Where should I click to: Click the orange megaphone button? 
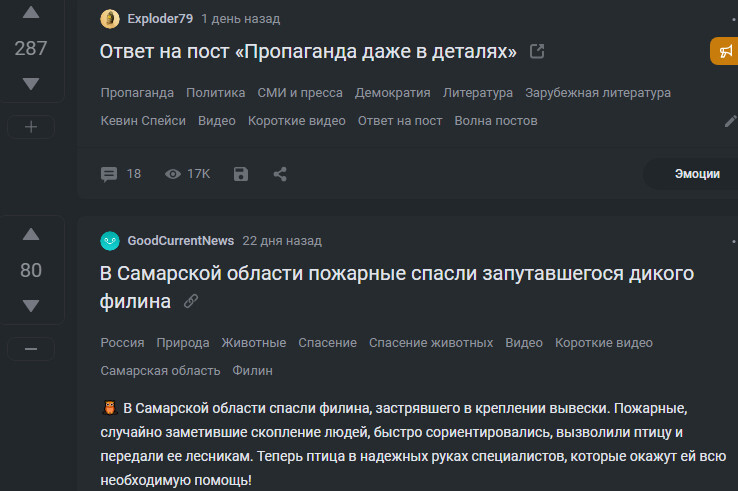tap(725, 51)
